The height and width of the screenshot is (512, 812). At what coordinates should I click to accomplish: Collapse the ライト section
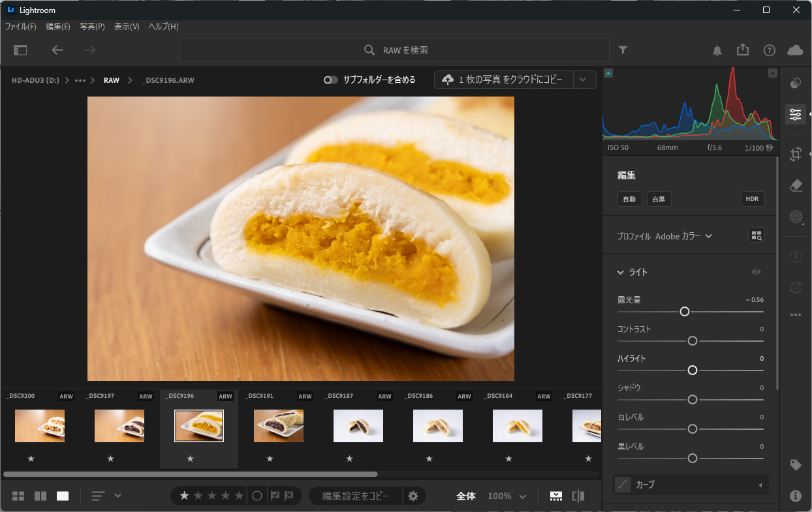(621, 272)
